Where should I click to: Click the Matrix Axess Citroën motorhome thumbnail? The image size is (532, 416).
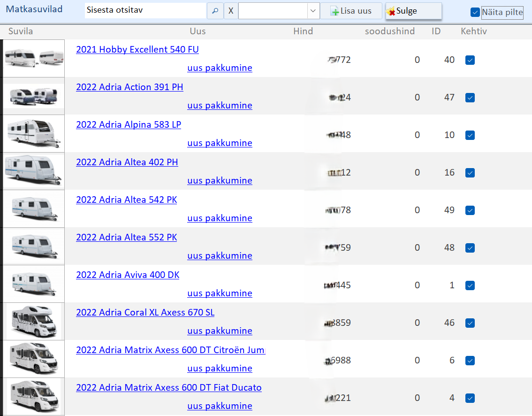[x=34, y=359]
